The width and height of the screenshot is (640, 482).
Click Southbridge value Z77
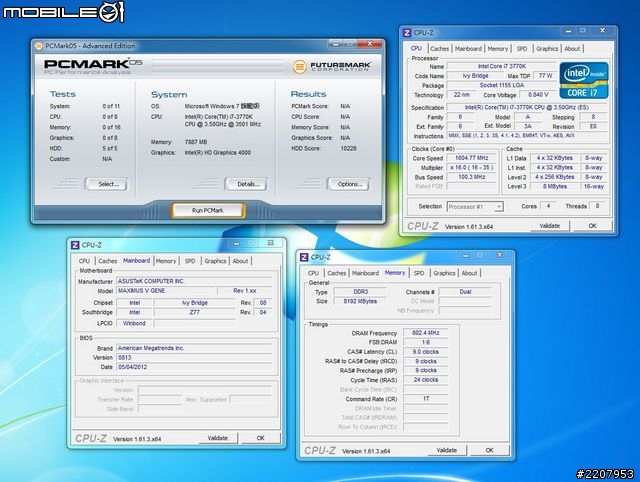coord(195,312)
